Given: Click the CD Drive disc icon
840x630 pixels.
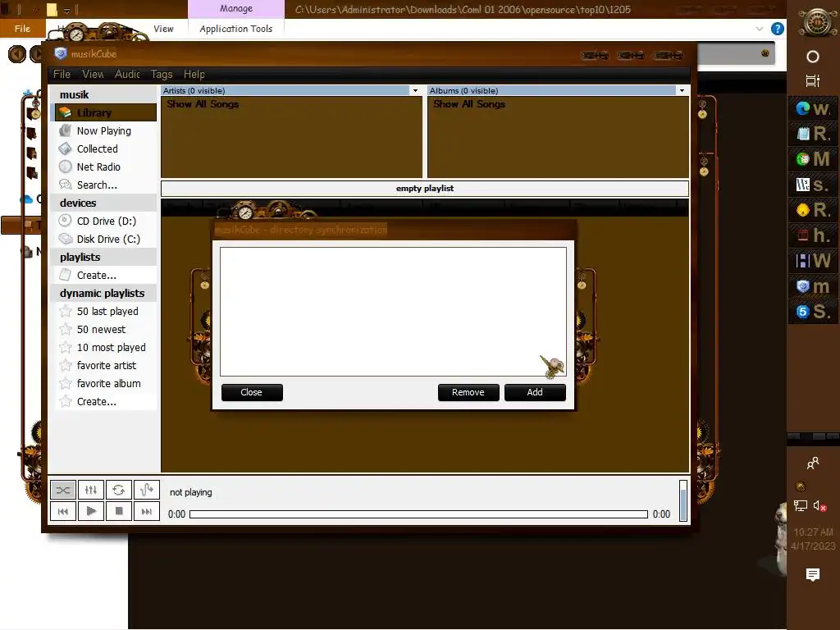Looking at the screenshot, I should click(66, 221).
